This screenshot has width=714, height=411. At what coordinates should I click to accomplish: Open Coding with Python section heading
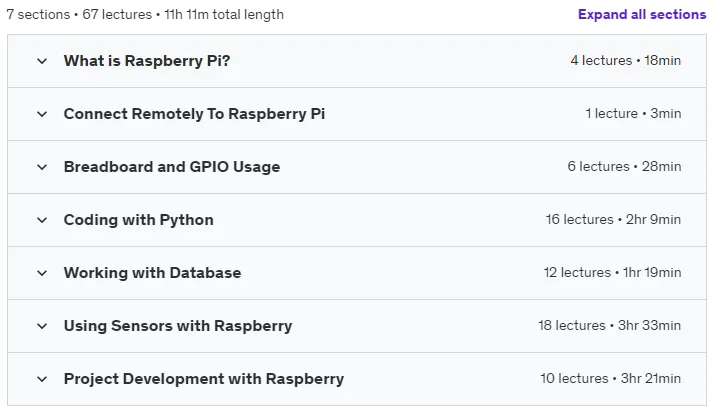pos(138,220)
